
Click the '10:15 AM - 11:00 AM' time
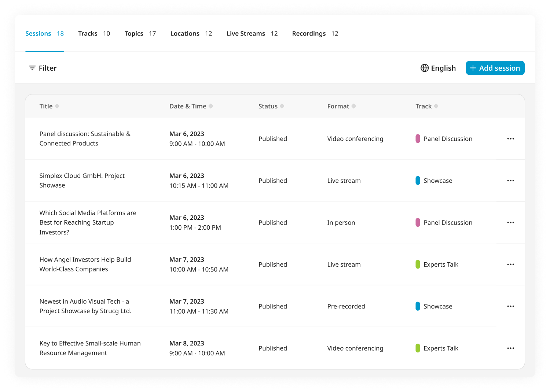[199, 186]
